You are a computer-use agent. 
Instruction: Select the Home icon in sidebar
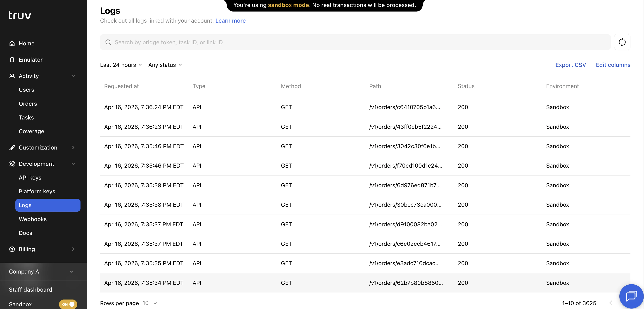click(x=12, y=43)
